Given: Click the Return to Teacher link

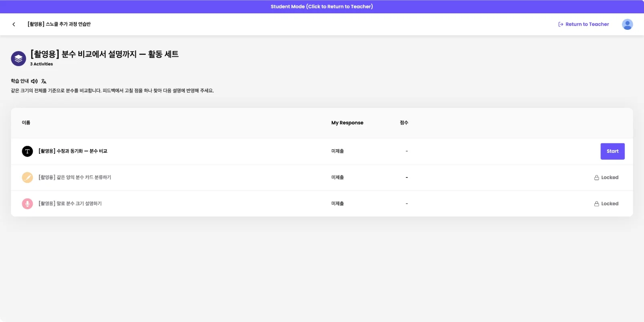Looking at the screenshot, I should 583,24.
